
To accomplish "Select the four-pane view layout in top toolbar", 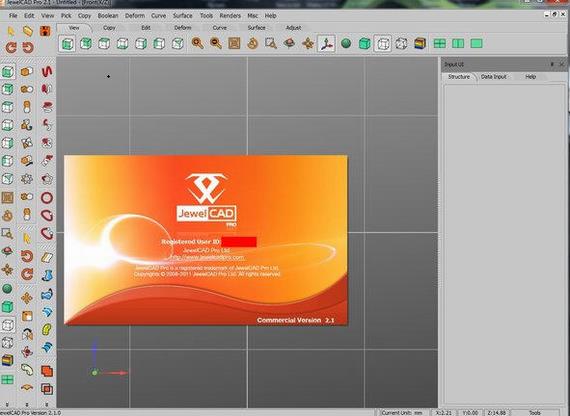I will pyautogui.click(x=439, y=44).
